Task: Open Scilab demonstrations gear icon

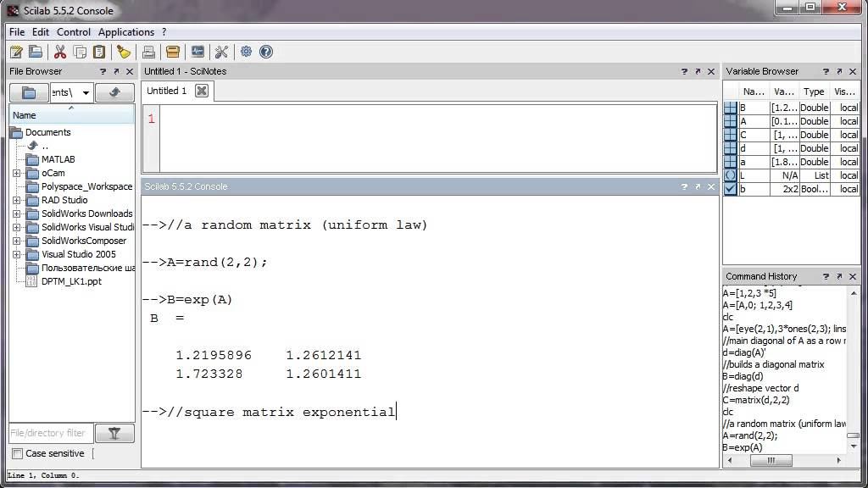Action: click(247, 52)
